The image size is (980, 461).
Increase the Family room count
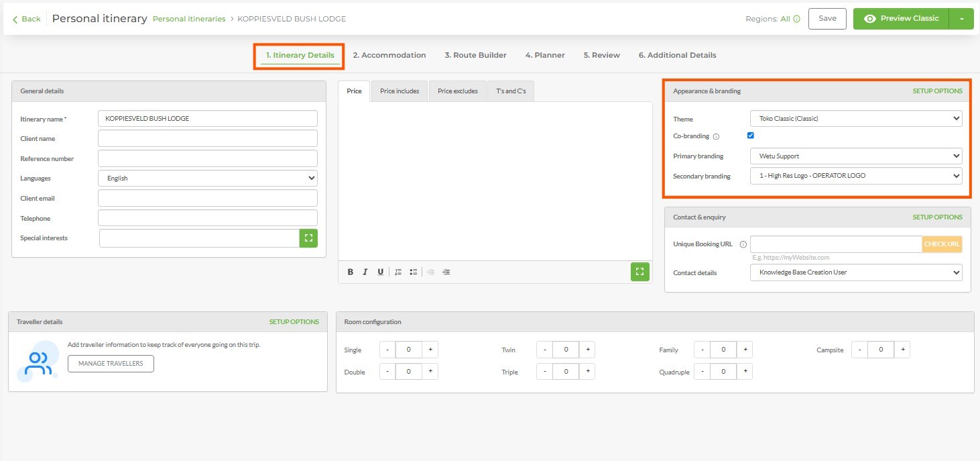(x=744, y=350)
